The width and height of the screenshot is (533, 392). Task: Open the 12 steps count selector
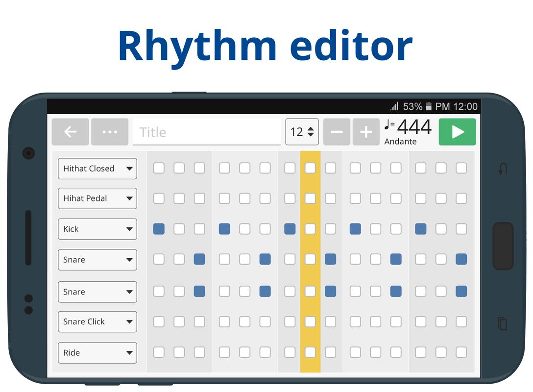tap(302, 132)
